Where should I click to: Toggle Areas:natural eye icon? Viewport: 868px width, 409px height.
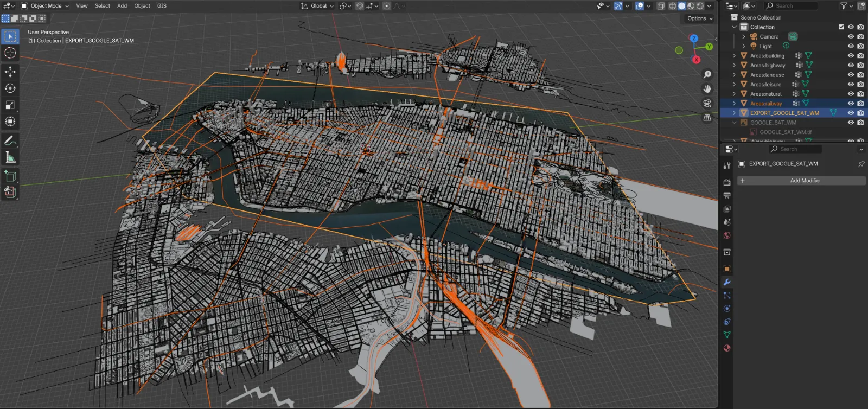coord(851,94)
